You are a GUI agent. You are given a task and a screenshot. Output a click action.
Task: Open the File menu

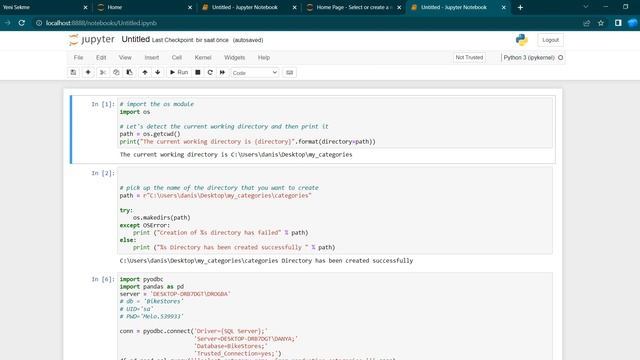(78, 58)
